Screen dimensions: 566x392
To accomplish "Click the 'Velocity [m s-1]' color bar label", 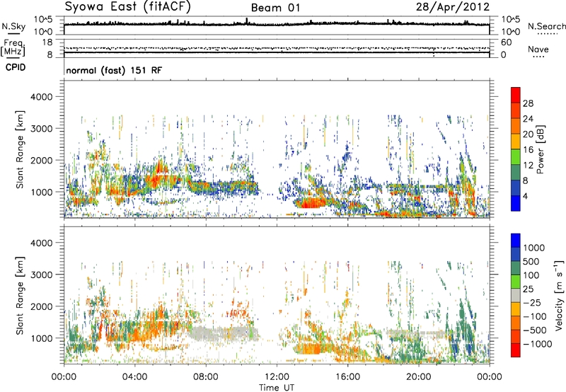I will (x=559, y=295).
